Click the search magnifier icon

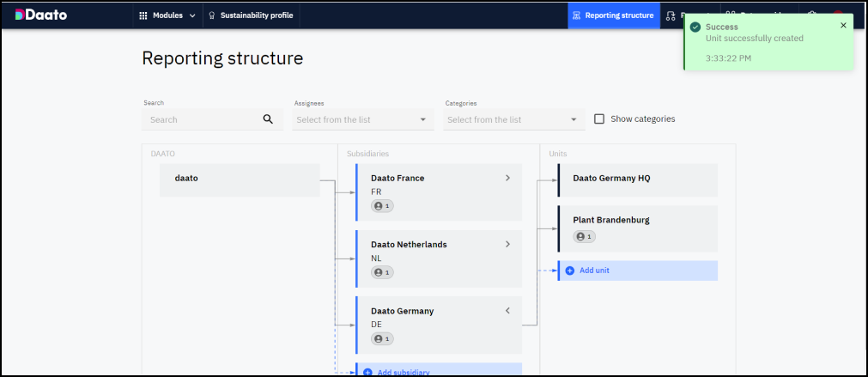(x=268, y=119)
